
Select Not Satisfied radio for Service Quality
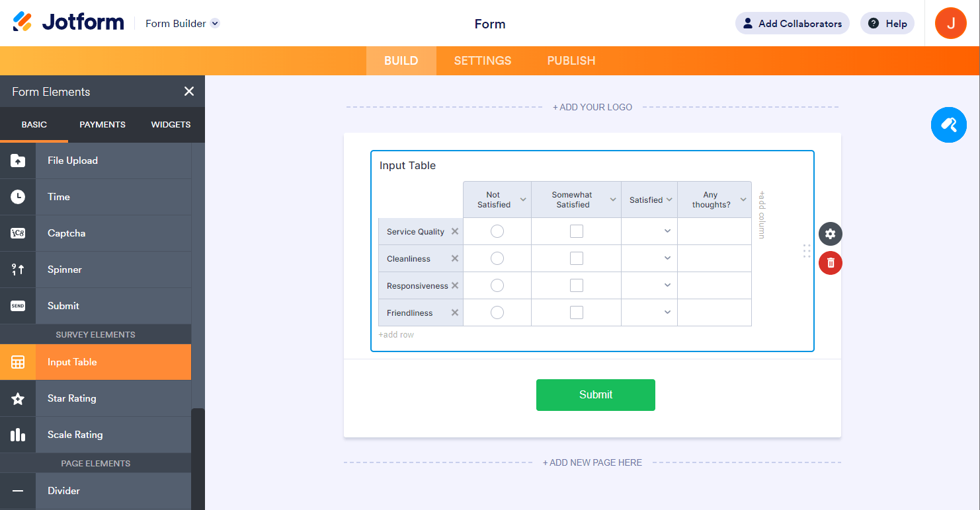[x=497, y=231]
